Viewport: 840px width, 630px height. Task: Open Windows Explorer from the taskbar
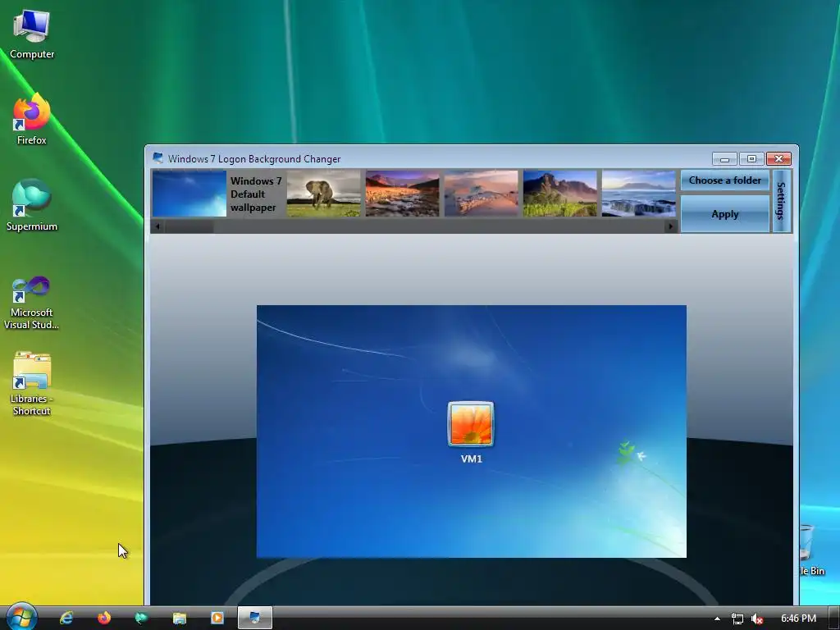tap(180, 618)
